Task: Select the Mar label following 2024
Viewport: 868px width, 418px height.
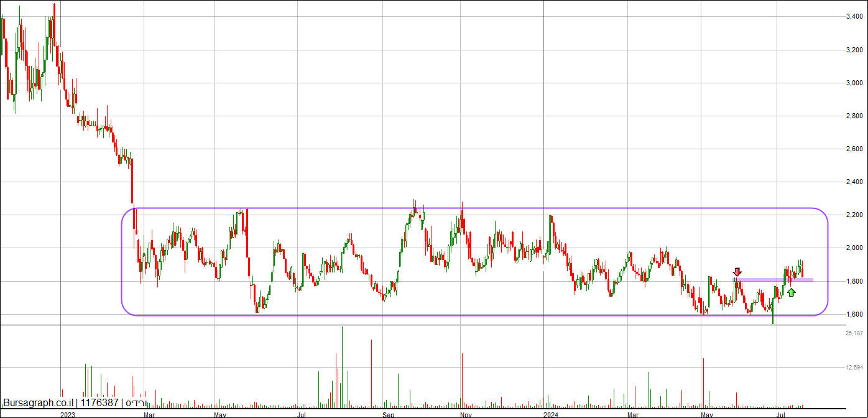Action: click(634, 414)
